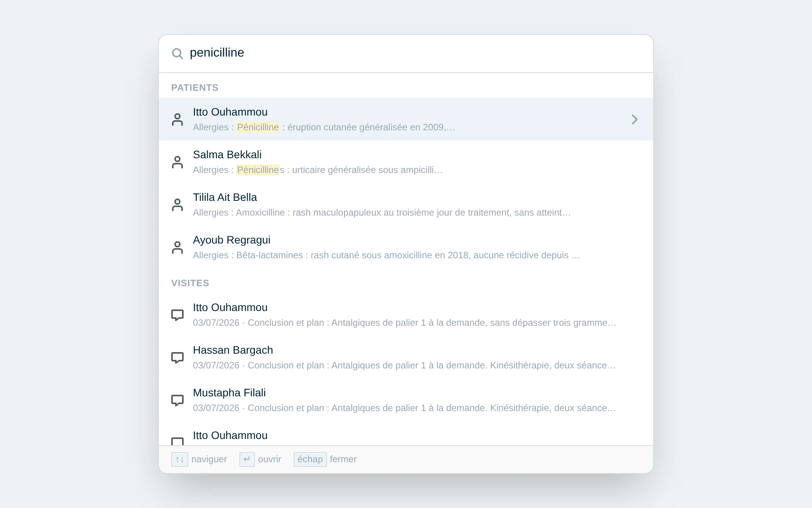The image size is (812, 508).
Task: Open patient Tilila Ait Bella result
Action: tap(406, 204)
